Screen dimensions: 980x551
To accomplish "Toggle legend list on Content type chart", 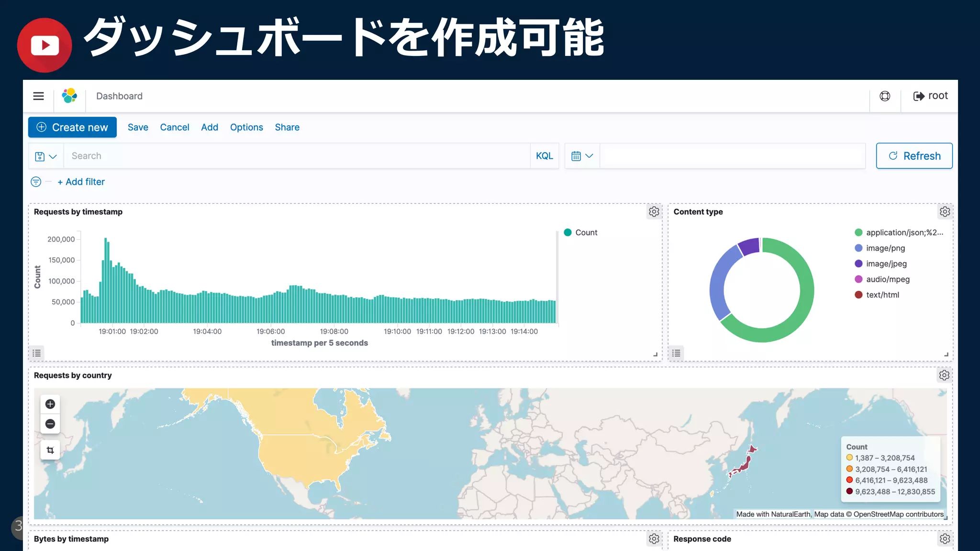I will click(x=676, y=353).
